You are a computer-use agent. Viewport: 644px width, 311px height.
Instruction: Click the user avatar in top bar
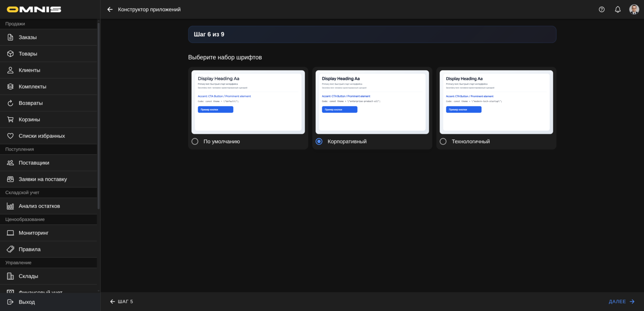point(634,9)
